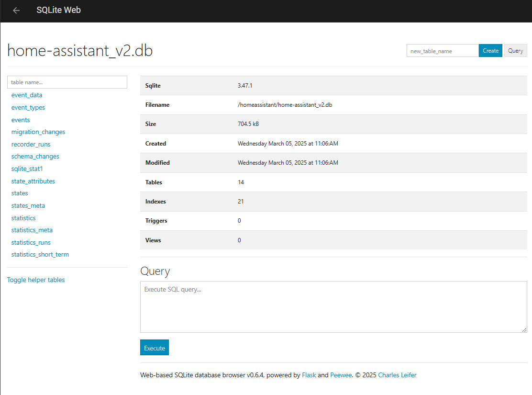Viewport: 532px width, 395px height.
Task: Toggle helper tables visibility
Action: coord(36,280)
